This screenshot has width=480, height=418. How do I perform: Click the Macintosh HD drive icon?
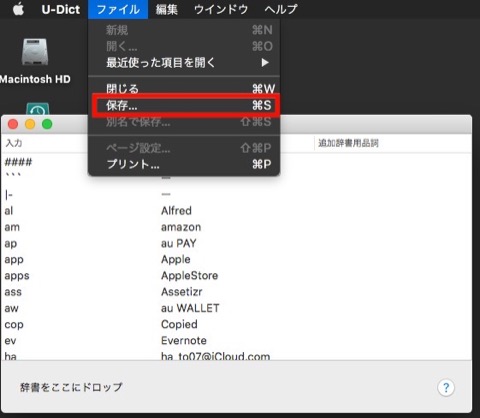[35, 52]
